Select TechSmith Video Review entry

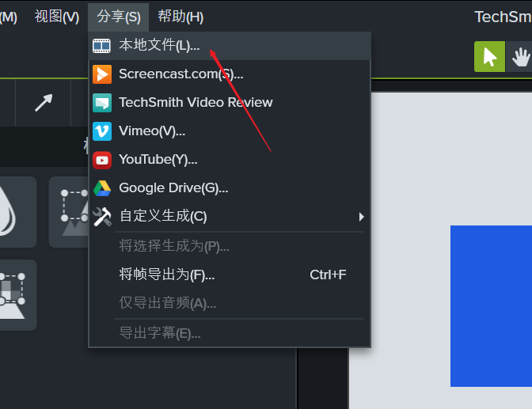[x=230, y=102]
